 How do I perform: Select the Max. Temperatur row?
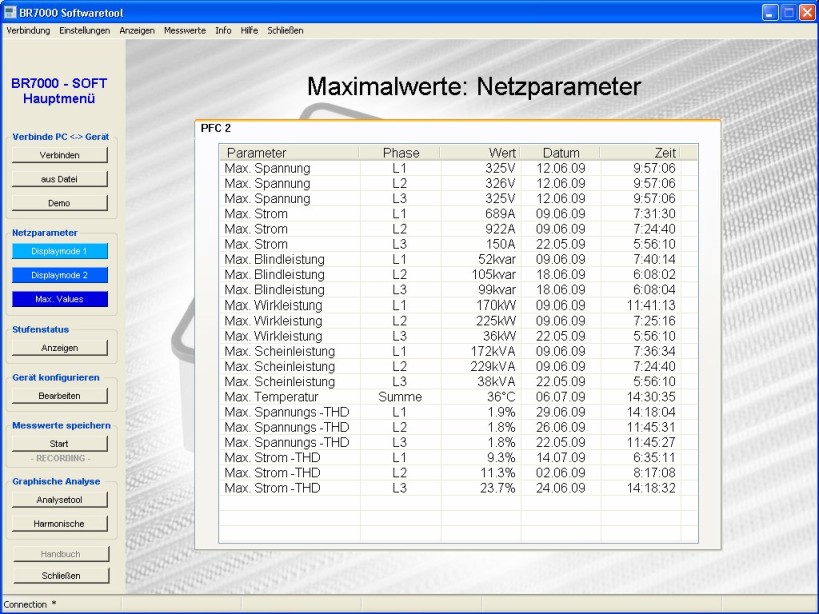point(458,397)
